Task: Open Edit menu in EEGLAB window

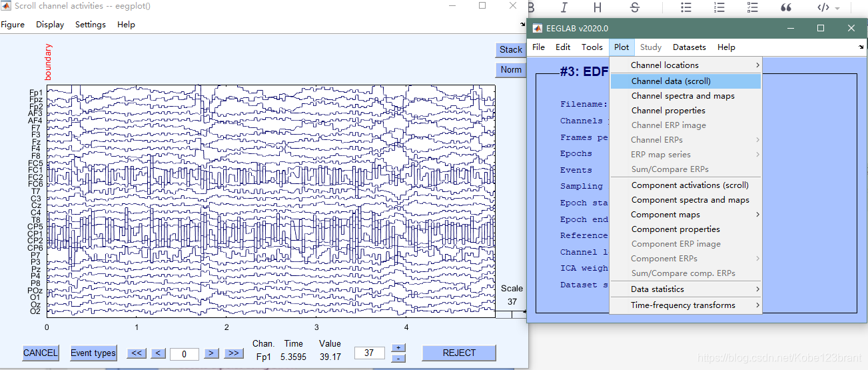Action: tap(563, 47)
